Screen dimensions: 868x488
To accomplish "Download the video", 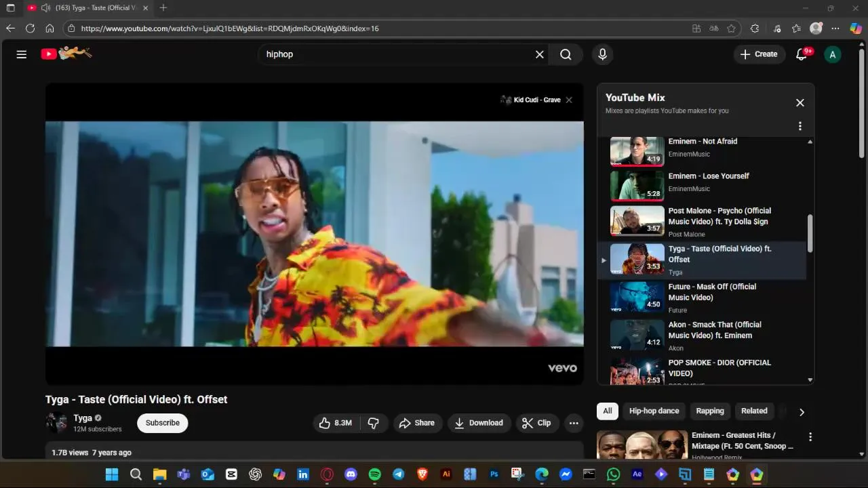I will (479, 423).
